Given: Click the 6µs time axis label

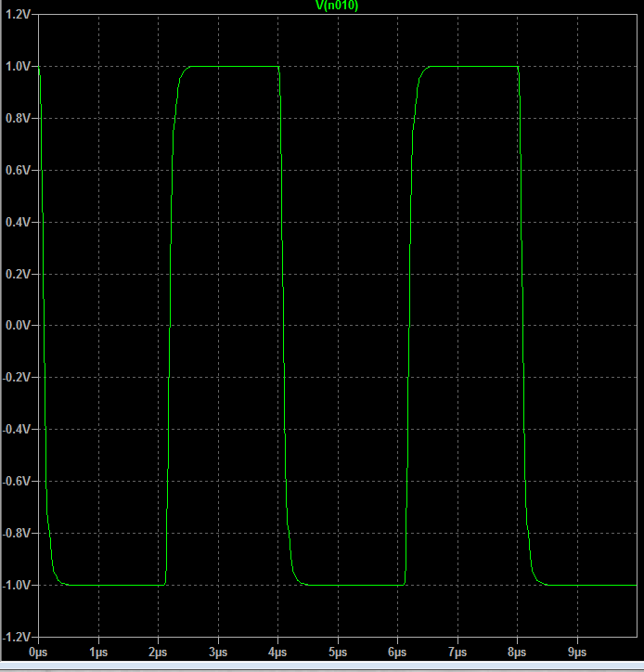Looking at the screenshot, I should tap(397, 653).
